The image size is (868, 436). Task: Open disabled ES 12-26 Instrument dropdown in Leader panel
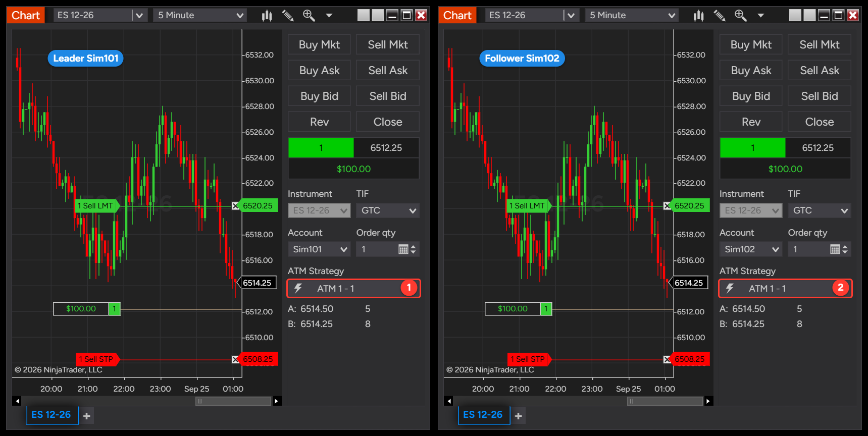[319, 210]
